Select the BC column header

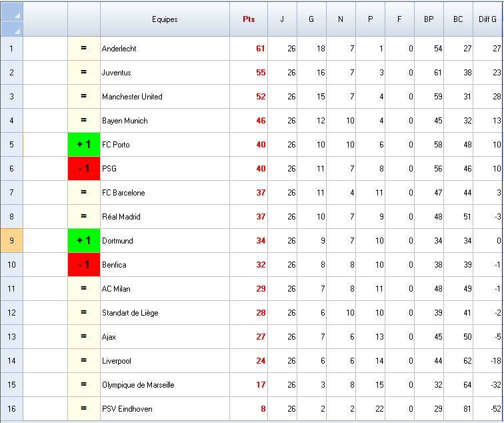(x=458, y=19)
